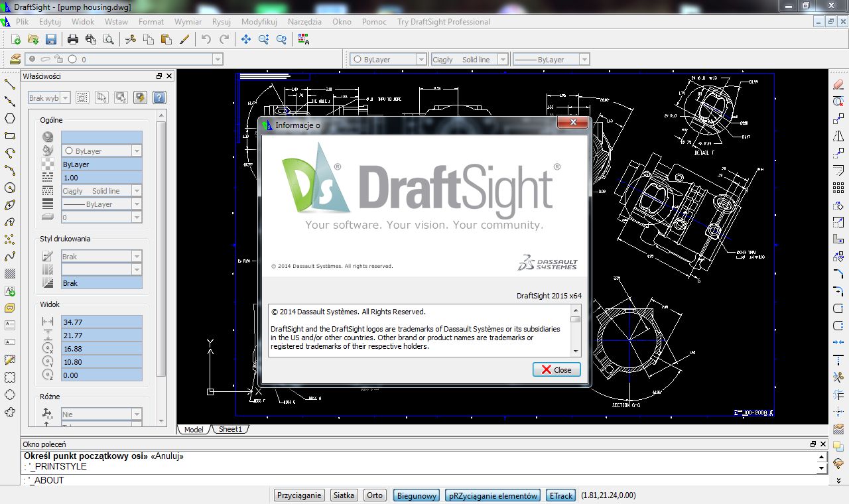Select the Line tool in the left toolbar
This screenshot has width=849, height=504.
pos(10,84)
